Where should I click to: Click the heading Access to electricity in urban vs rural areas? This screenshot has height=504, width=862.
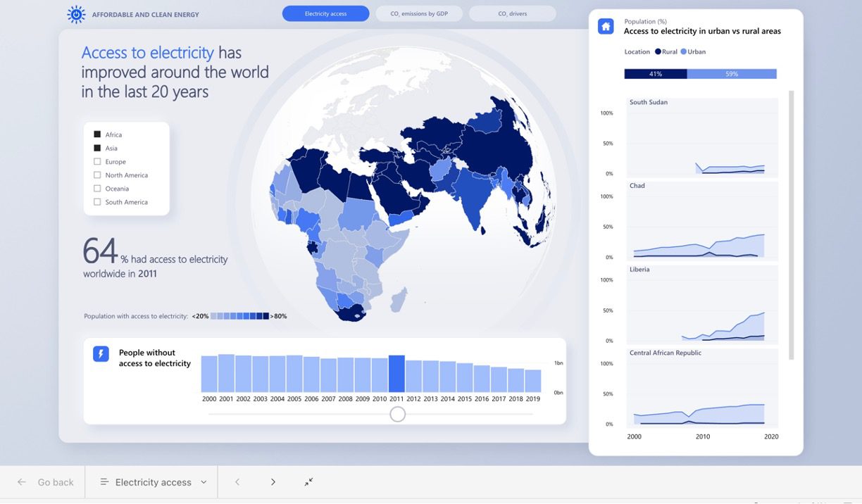click(x=702, y=31)
